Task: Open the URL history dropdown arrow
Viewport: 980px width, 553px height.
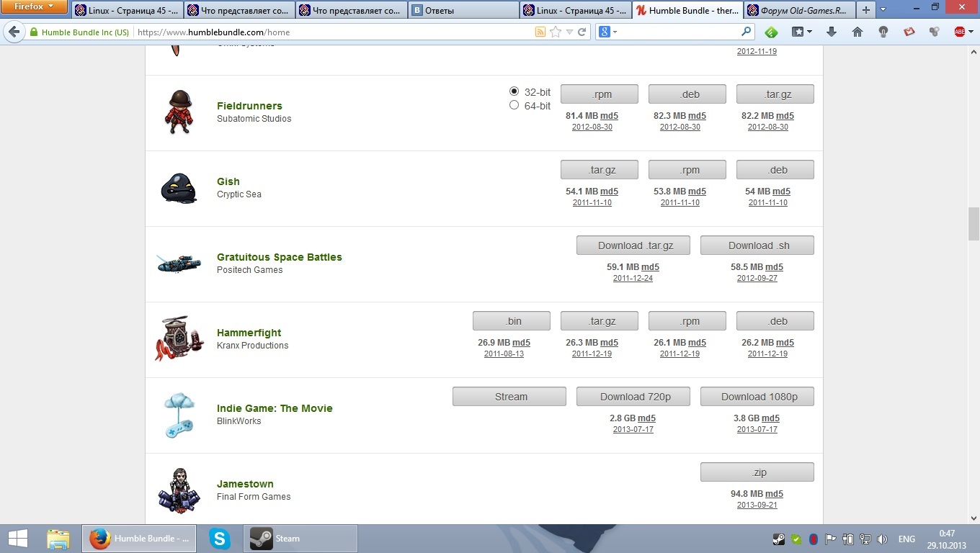Action: point(569,32)
